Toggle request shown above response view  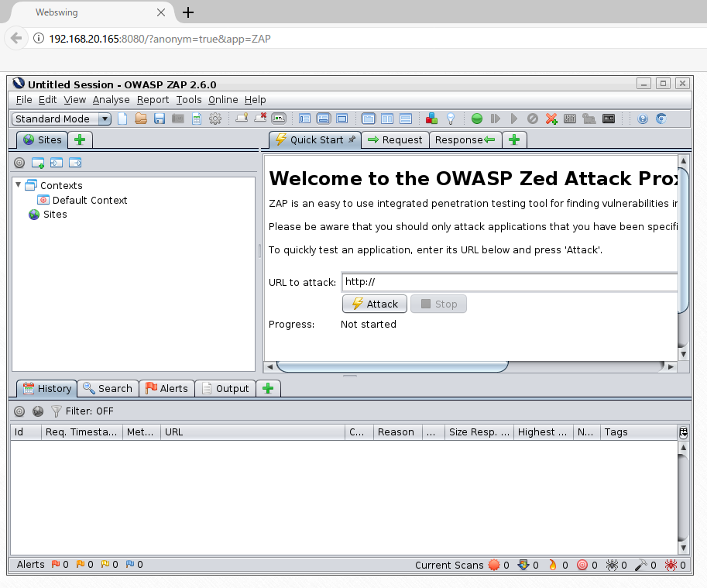click(x=406, y=119)
